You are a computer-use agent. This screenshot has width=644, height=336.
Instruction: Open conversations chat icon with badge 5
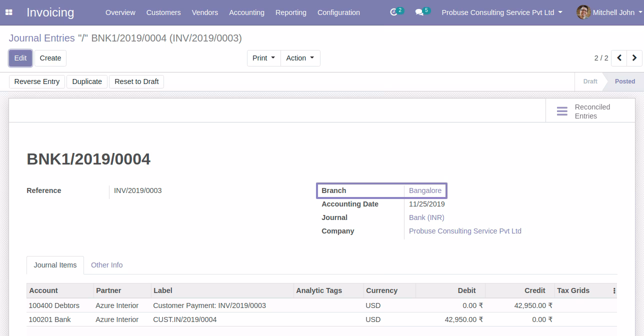click(x=422, y=12)
